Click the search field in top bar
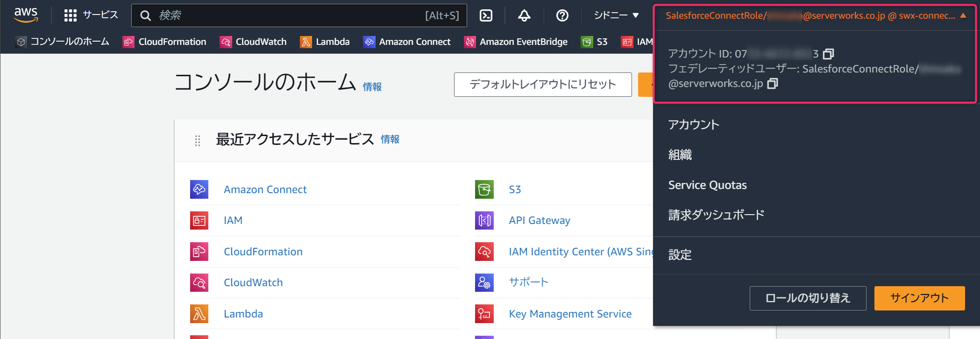Screen dimensions: 980x339 [x=299, y=15]
